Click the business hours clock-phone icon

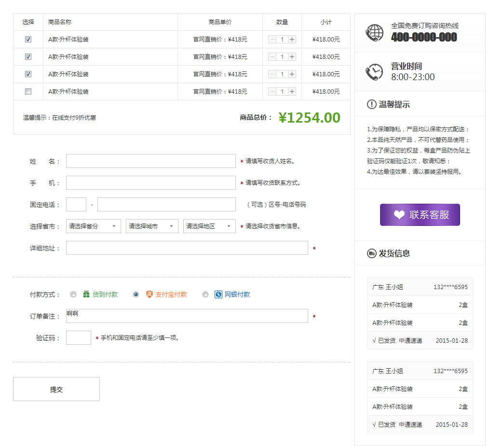[x=374, y=72]
